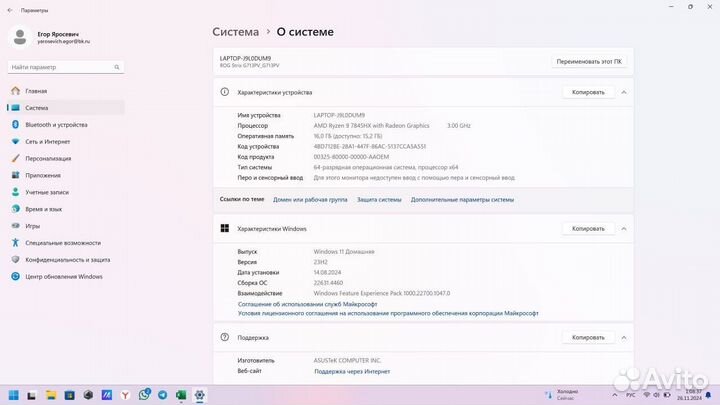
Task: Collapse the Поддержка section chevron
Action: pos(624,338)
